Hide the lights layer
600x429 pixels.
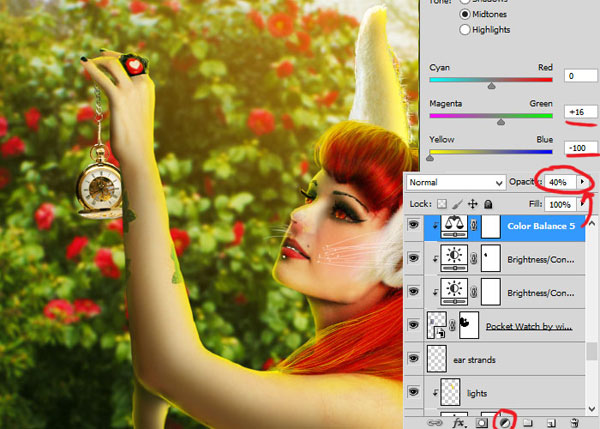413,392
